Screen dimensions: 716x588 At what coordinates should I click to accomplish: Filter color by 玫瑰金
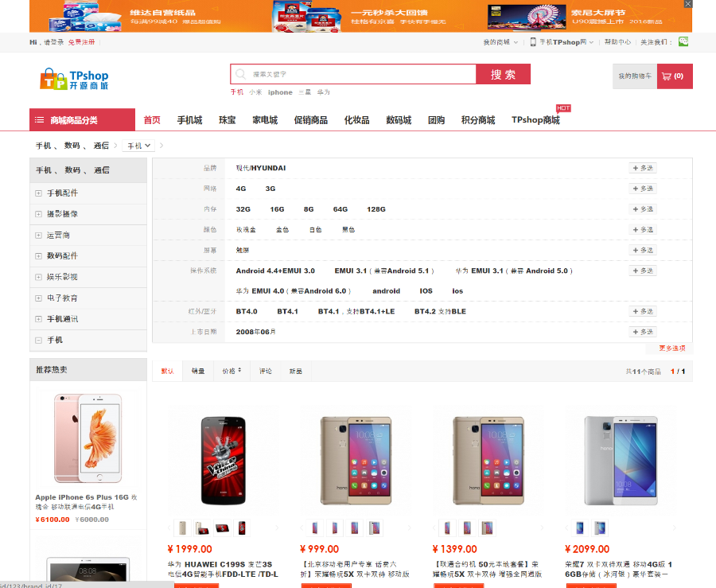click(246, 230)
